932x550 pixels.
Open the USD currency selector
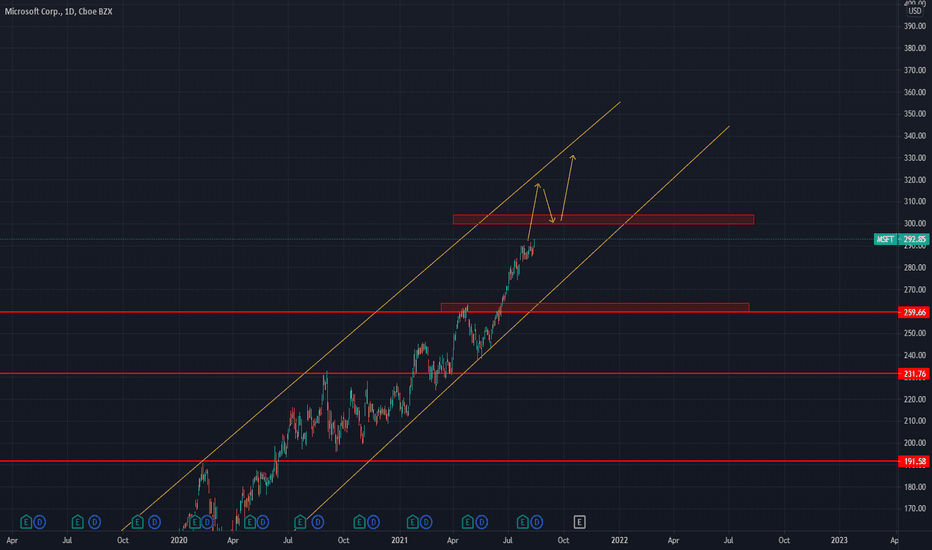pos(915,11)
